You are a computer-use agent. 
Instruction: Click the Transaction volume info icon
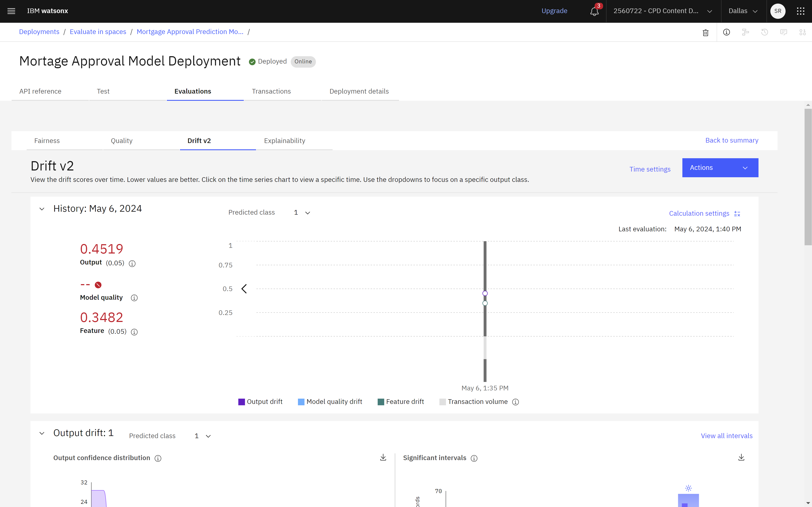click(515, 402)
